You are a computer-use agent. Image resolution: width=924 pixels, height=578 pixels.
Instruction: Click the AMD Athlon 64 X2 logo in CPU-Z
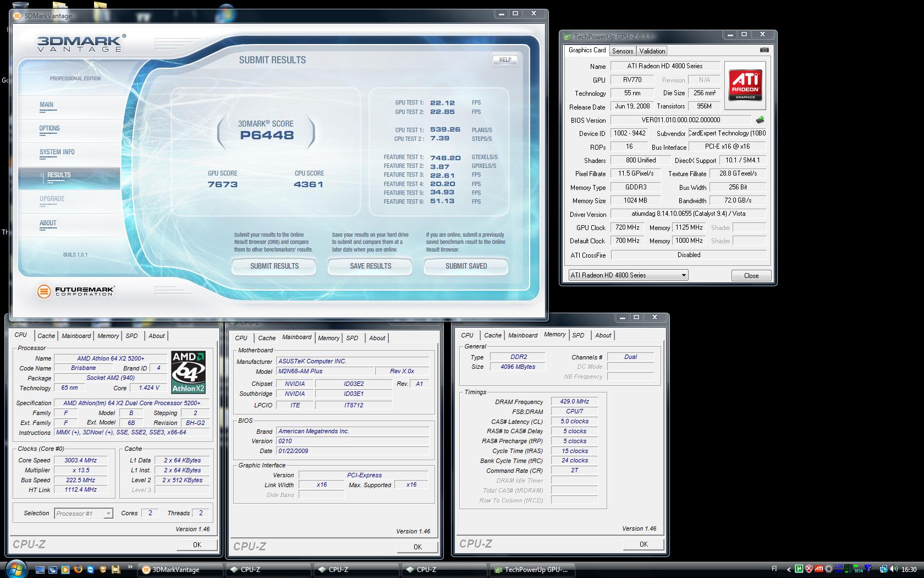click(188, 372)
